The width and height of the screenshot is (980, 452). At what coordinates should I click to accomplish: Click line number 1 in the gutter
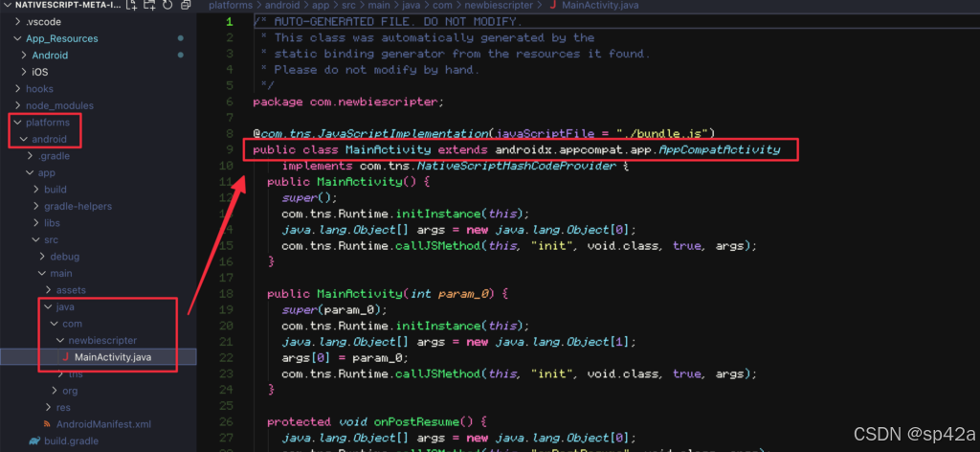click(230, 22)
